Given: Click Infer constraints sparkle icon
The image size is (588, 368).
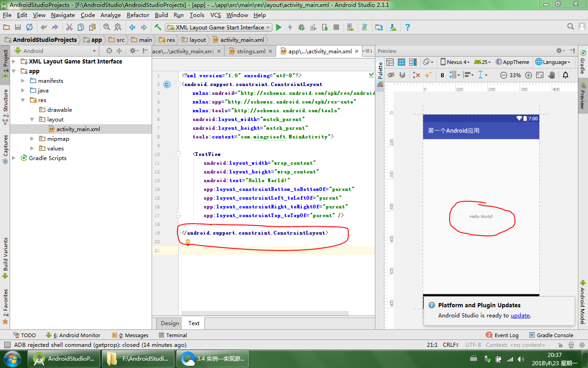Looking at the screenshot, I should coord(428,75).
